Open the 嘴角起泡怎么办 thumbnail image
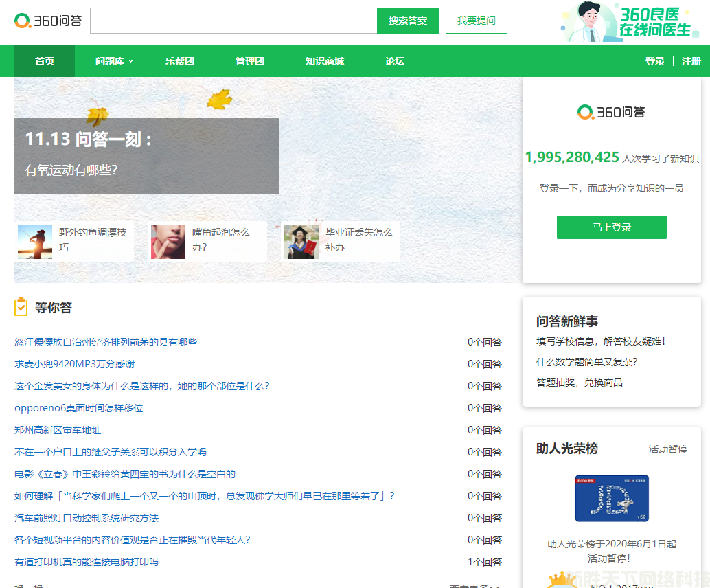 pos(168,242)
